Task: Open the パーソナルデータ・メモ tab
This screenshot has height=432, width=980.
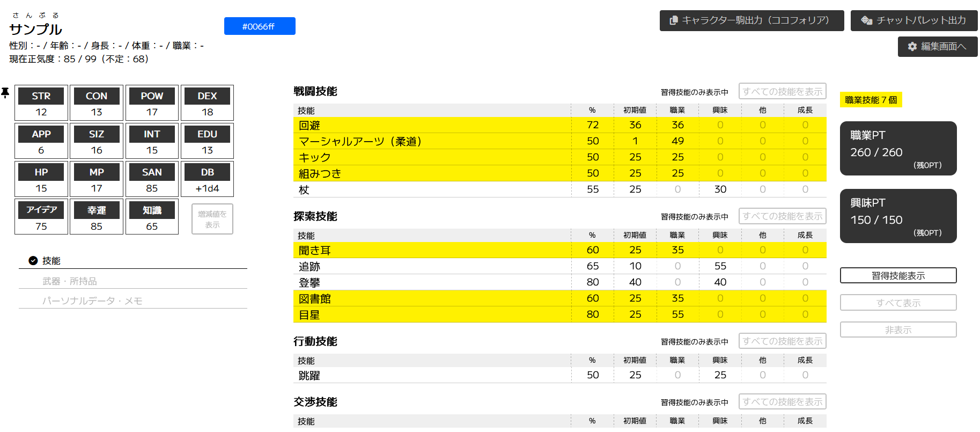Action: (92, 301)
